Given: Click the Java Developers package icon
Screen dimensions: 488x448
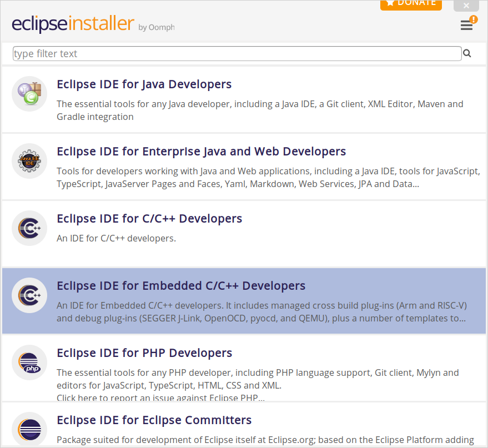Looking at the screenshot, I should click(x=29, y=94).
